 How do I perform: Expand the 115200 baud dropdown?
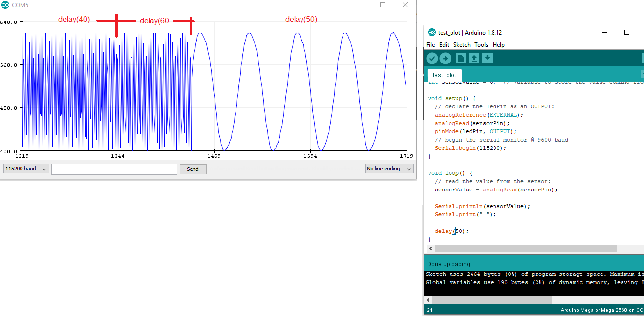[x=26, y=169]
